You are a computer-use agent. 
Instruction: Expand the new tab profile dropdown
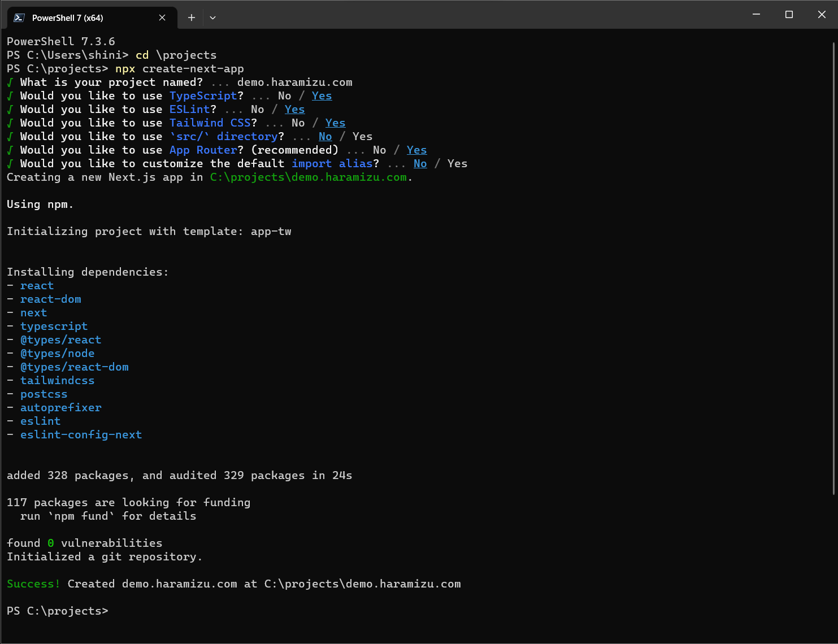tap(212, 18)
